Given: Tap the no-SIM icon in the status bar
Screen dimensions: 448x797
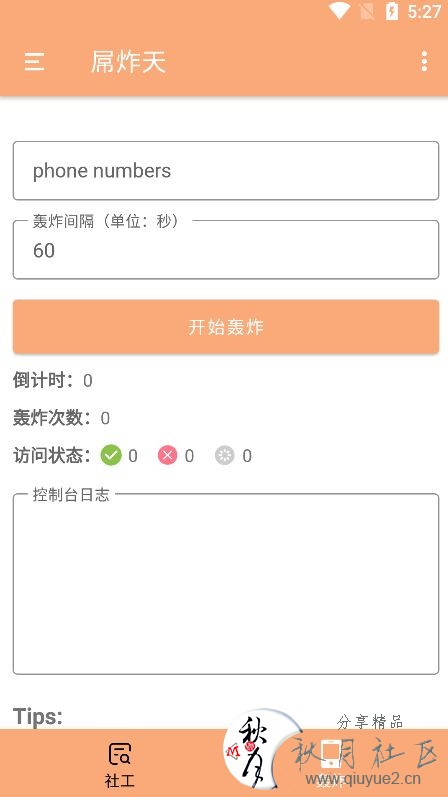Looking at the screenshot, I should (367, 11).
